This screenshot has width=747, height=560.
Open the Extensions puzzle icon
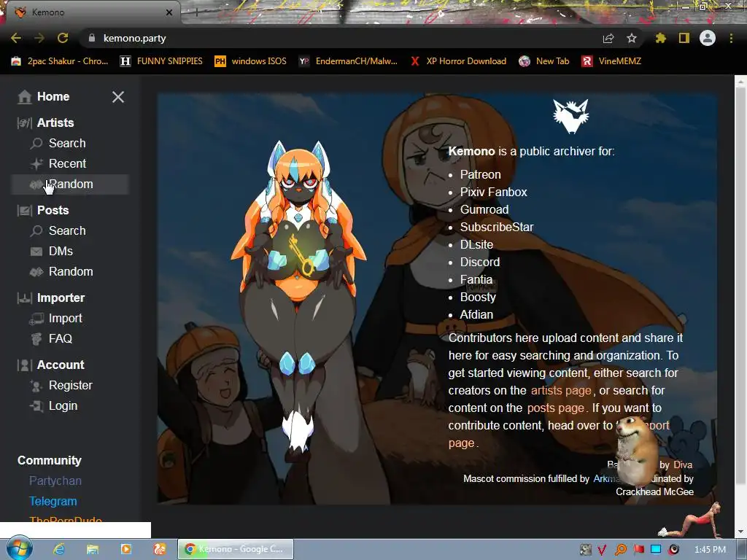tap(661, 38)
